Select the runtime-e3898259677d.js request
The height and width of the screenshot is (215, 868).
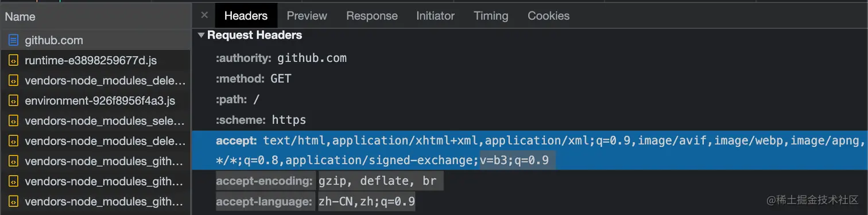tap(95, 61)
